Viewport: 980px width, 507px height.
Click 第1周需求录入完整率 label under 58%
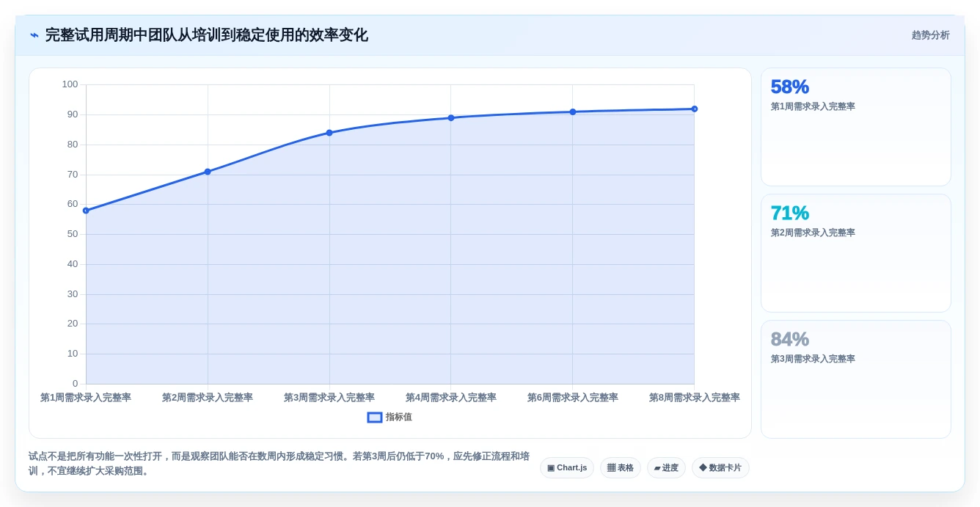[x=813, y=106]
